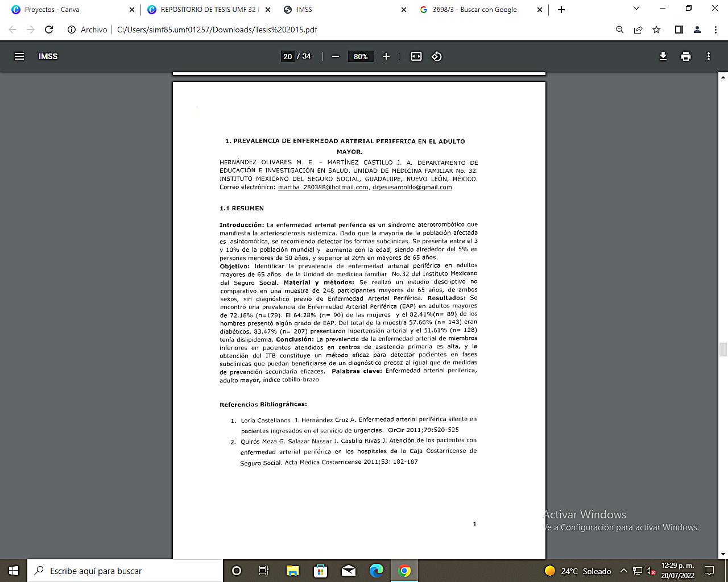Open Microsoft Edge from taskbar
This screenshot has width=728, height=582.
(x=377, y=571)
